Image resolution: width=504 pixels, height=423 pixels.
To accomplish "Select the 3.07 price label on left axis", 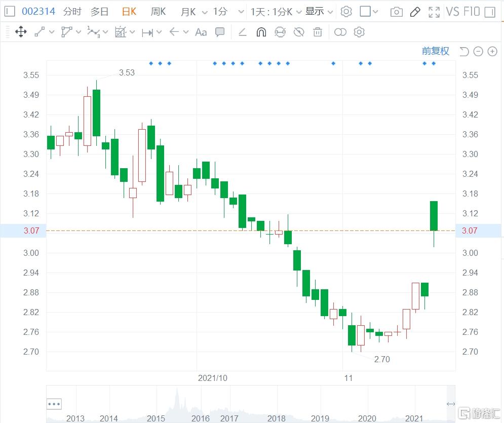I will pyautogui.click(x=31, y=230).
